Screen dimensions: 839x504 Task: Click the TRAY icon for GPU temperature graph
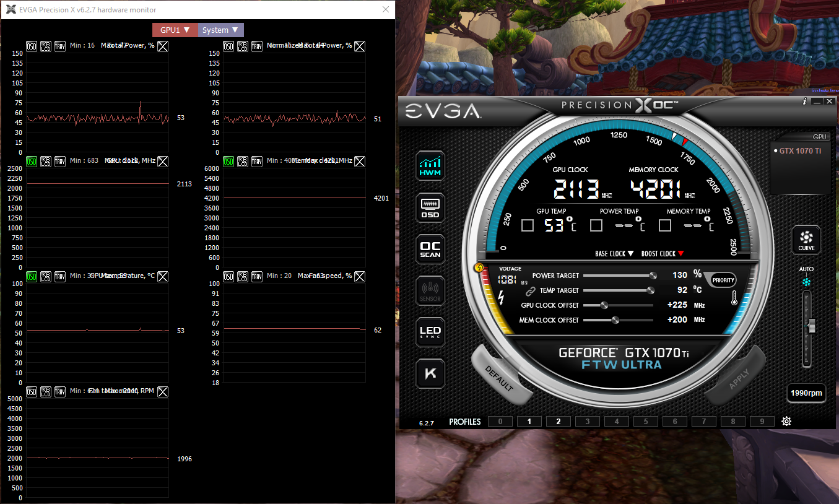pyautogui.click(x=60, y=276)
